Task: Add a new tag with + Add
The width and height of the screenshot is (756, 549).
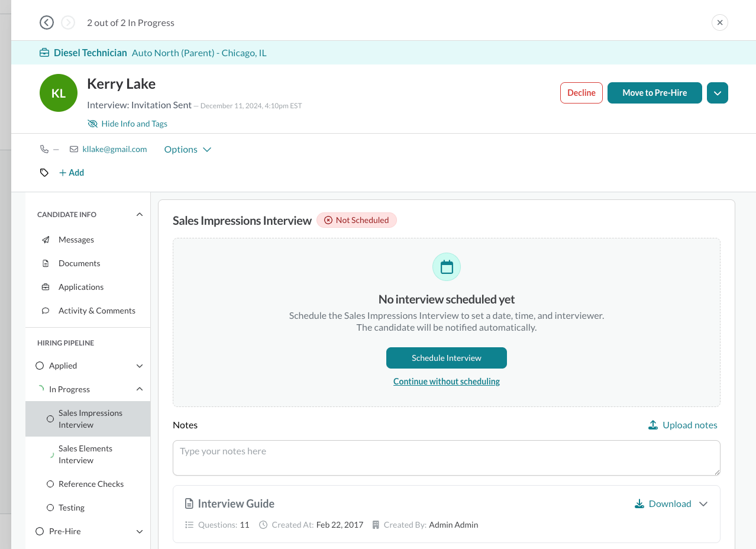Action: pyautogui.click(x=72, y=173)
